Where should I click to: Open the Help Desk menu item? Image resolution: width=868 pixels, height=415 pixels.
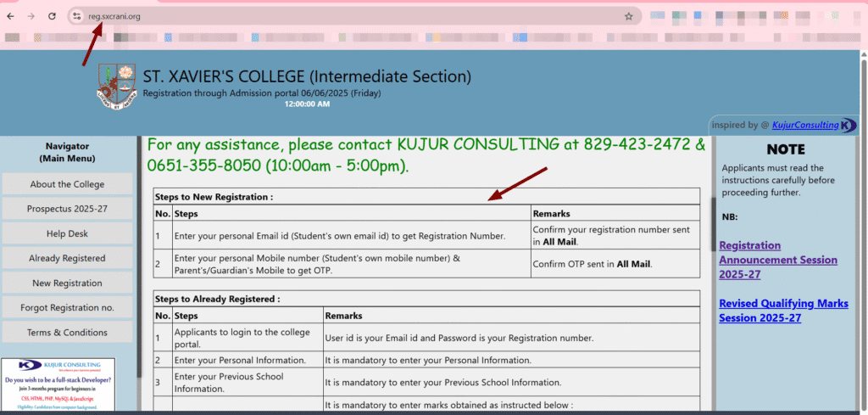tap(67, 234)
